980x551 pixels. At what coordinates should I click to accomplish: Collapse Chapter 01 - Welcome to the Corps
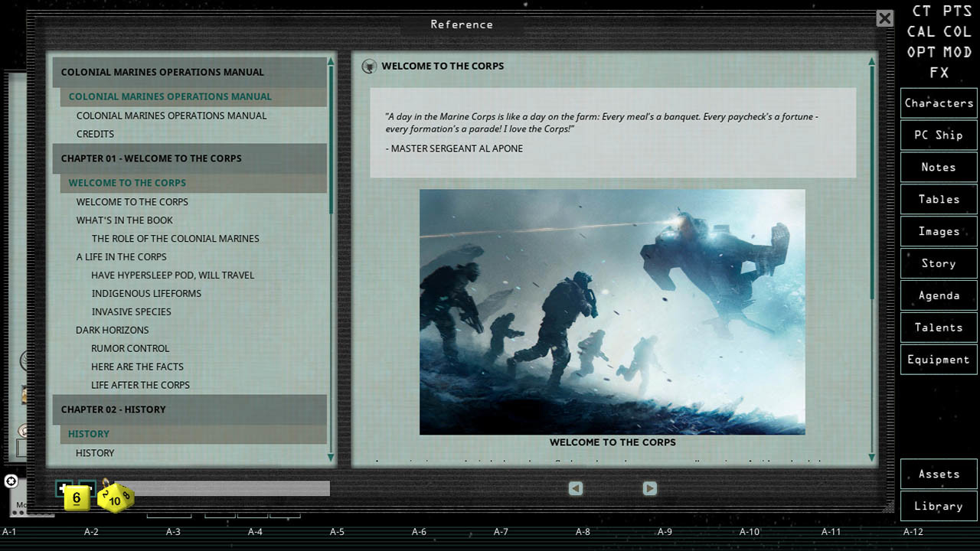[x=189, y=158]
